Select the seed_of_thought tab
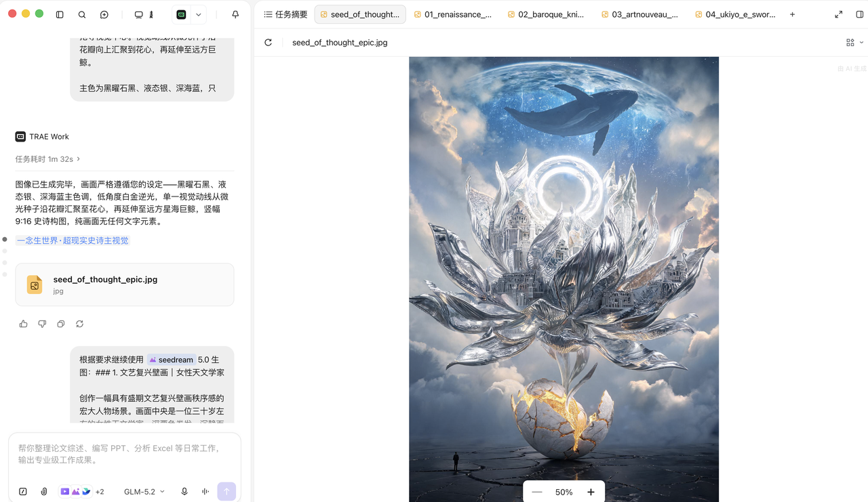 click(360, 14)
